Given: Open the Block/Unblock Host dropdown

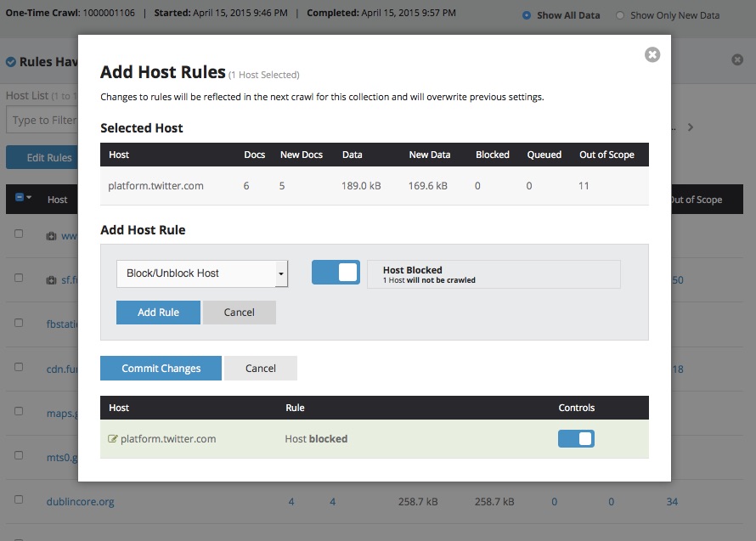Looking at the screenshot, I should 202,273.
